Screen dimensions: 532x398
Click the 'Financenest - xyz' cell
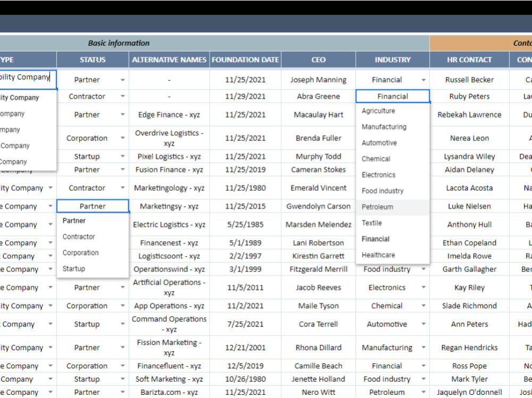(x=169, y=243)
